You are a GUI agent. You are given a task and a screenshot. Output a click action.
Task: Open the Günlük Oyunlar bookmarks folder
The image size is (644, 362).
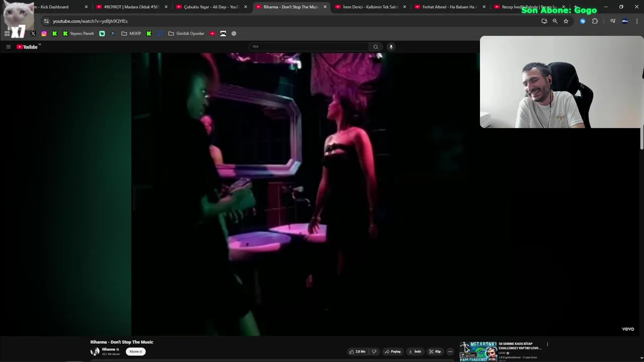click(x=186, y=34)
